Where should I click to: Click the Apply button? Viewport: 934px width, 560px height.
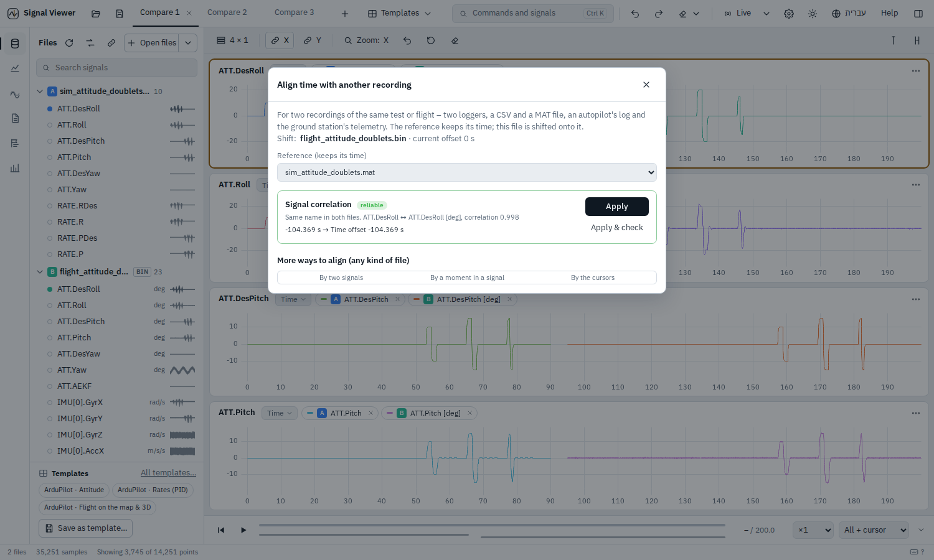click(x=617, y=207)
